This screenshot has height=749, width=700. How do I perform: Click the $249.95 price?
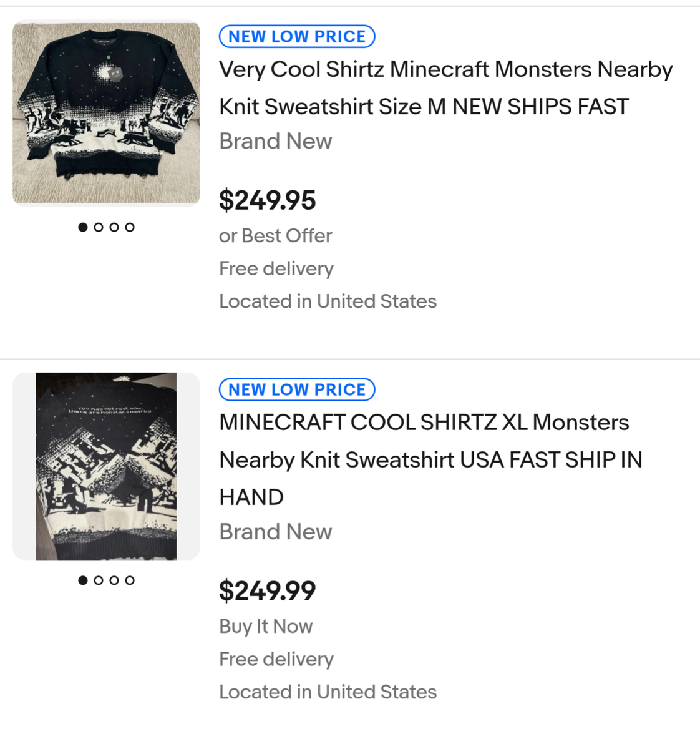pyautogui.click(x=268, y=200)
